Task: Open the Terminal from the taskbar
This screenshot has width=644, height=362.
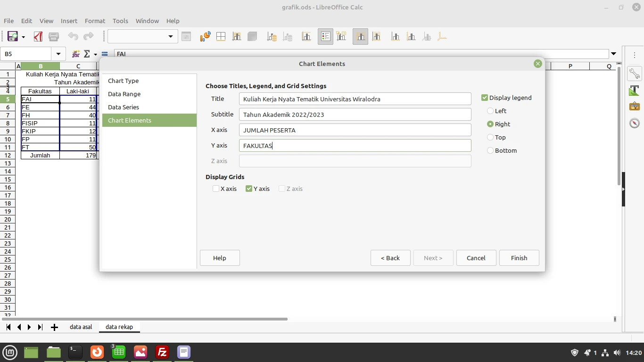Action: point(75,352)
